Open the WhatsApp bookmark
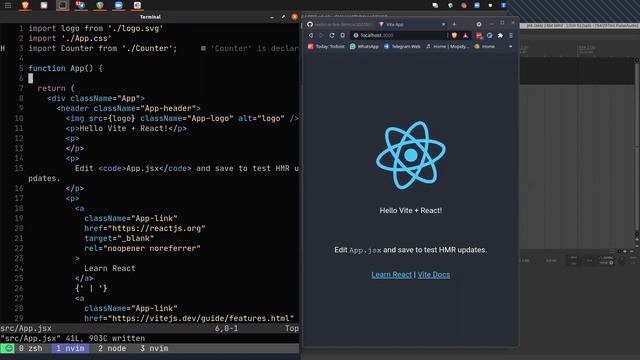Viewport: 640px width, 360px height. pos(364,47)
